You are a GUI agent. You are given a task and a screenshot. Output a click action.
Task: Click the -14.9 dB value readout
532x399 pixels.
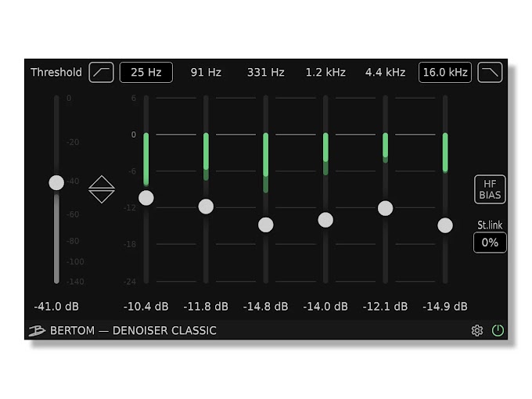pyautogui.click(x=445, y=307)
